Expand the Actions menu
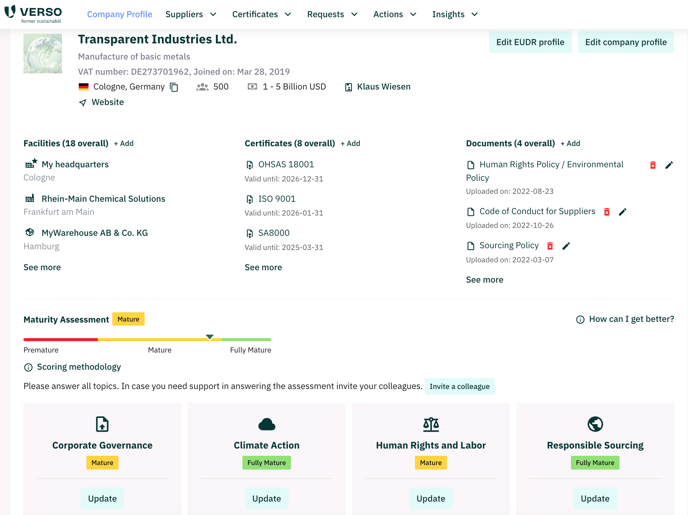Viewport: 688px width, 515px height. pos(394,14)
